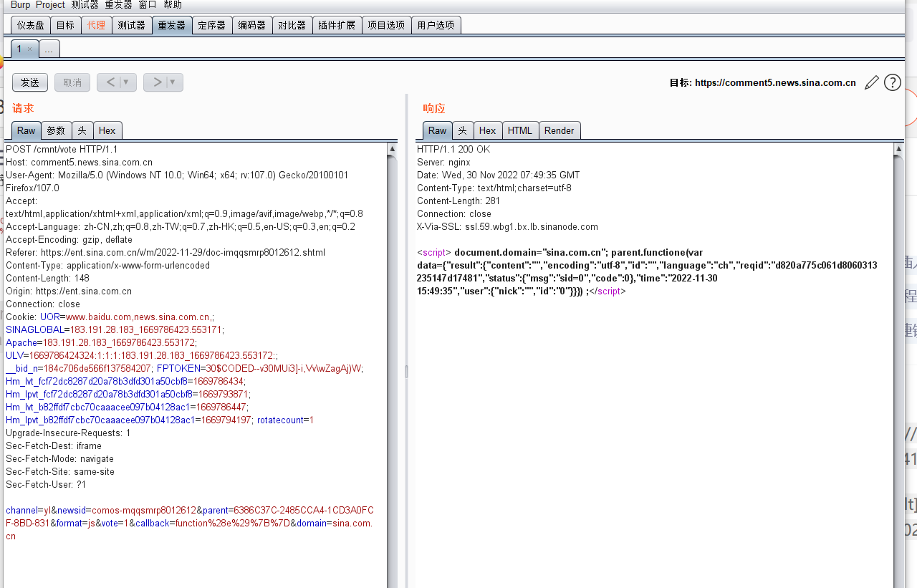
Task: Switch to the 测试器 tool tab
Action: coord(132,25)
